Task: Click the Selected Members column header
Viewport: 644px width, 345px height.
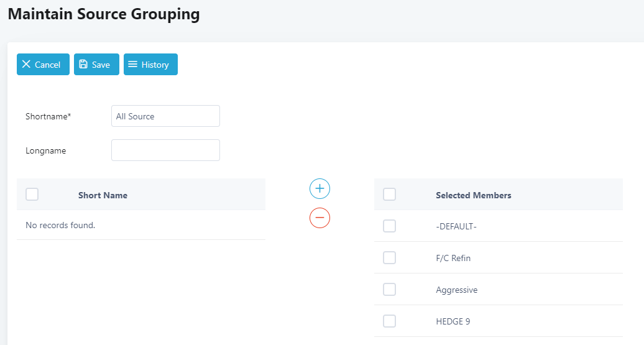Action: click(473, 195)
